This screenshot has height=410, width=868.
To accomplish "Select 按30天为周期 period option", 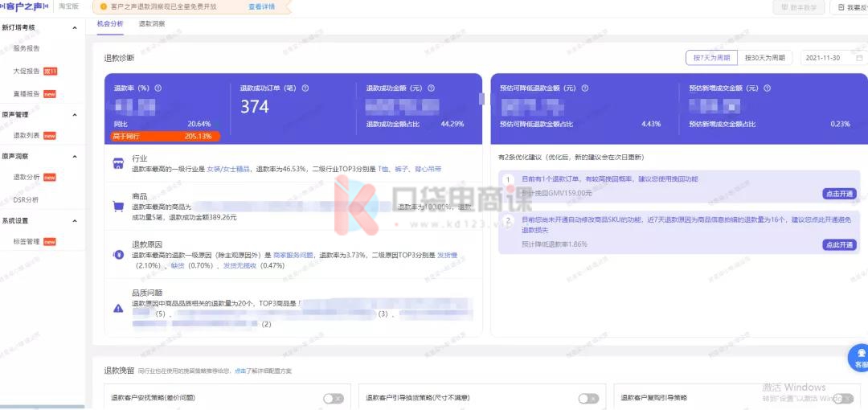I will coord(764,58).
